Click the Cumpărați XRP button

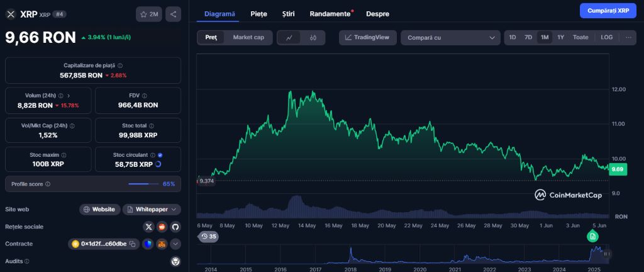click(x=608, y=11)
